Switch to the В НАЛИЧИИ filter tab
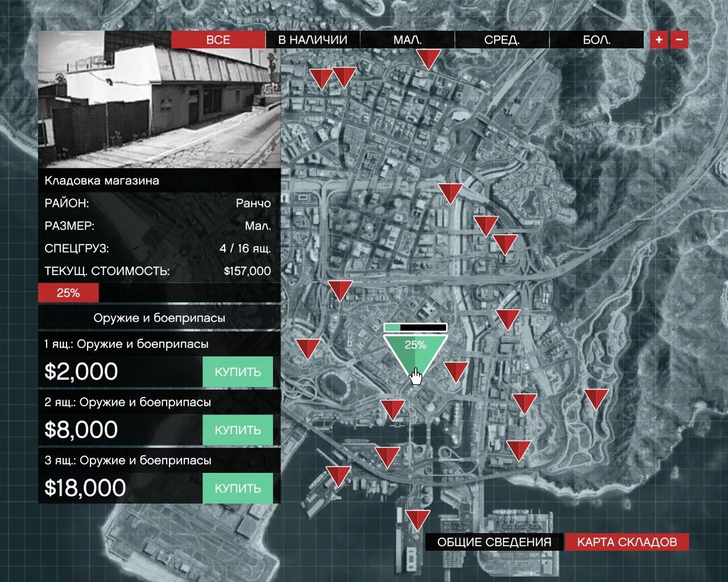Viewport: 728px width, 582px height. pos(313,40)
